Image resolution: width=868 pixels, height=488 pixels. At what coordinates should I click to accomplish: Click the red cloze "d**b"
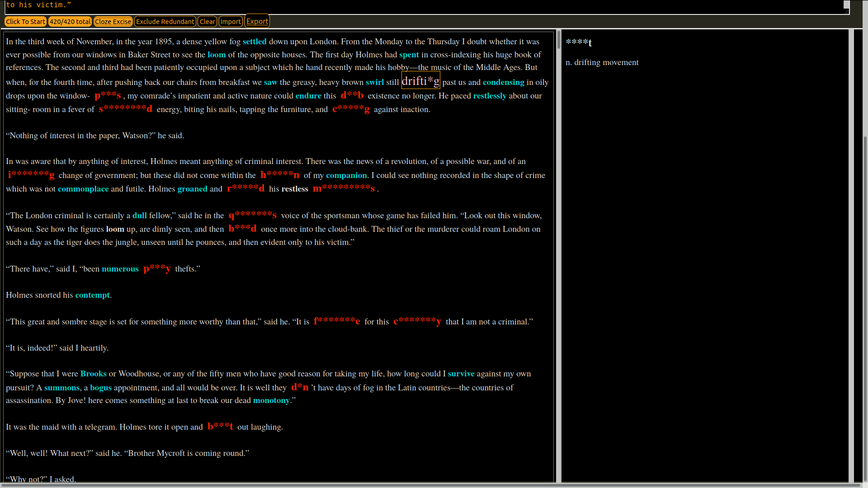[352, 95]
